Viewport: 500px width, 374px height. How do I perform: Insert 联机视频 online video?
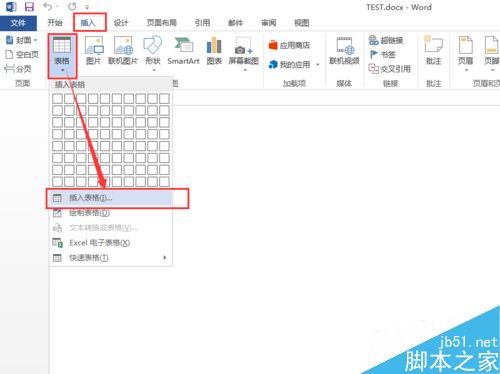(x=344, y=51)
